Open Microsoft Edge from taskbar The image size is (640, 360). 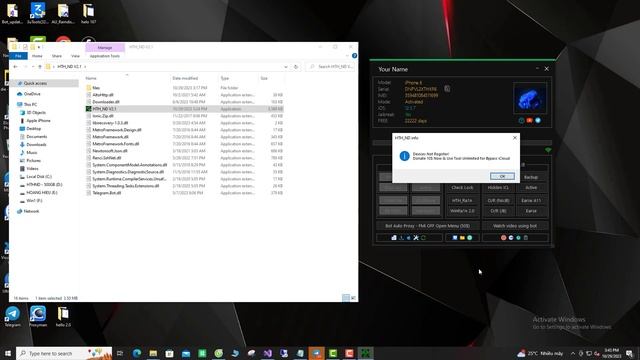click(x=137, y=353)
